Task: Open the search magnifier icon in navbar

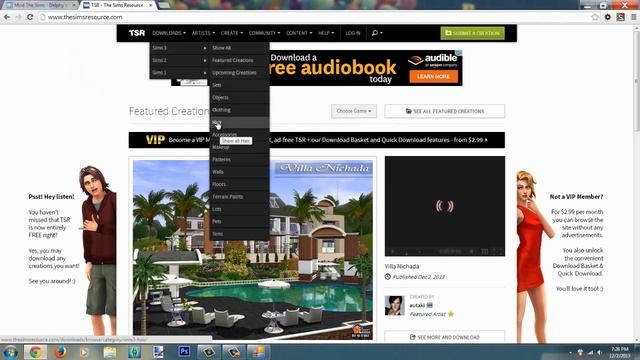Action: coord(375,33)
